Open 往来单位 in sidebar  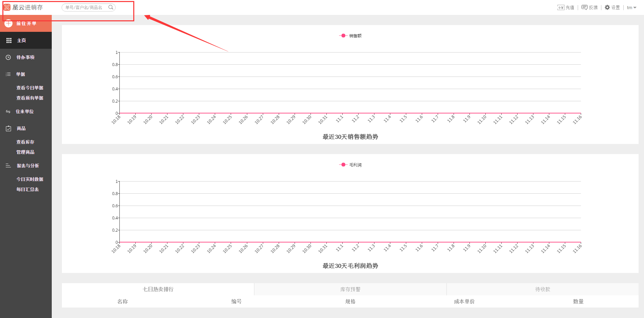pos(24,111)
